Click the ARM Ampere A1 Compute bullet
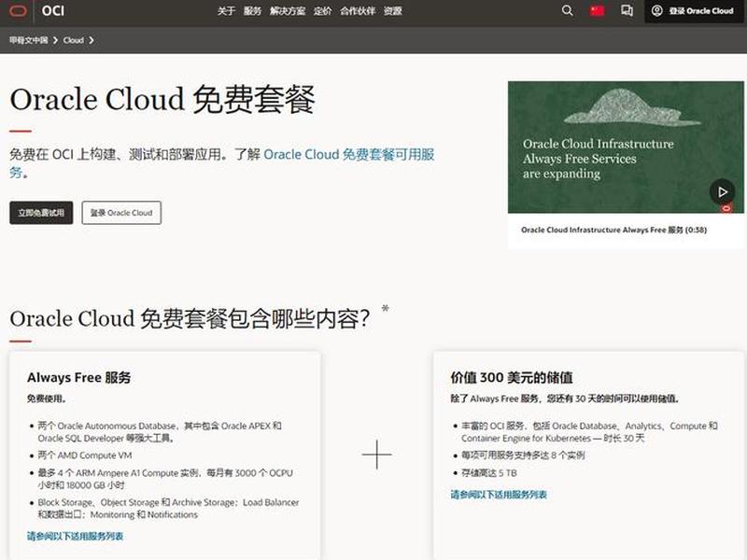This screenshot has height=560, width=747. 165,479
